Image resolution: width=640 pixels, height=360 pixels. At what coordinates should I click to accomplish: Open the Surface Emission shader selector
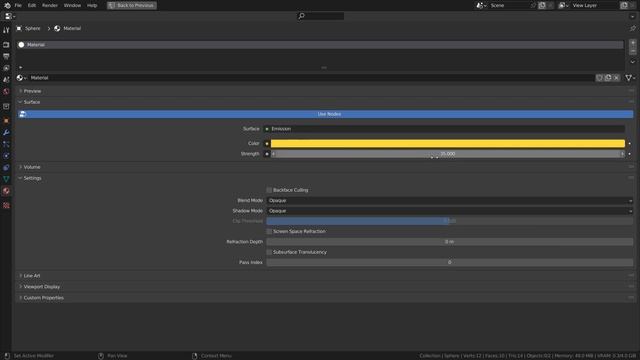point(444,129)
